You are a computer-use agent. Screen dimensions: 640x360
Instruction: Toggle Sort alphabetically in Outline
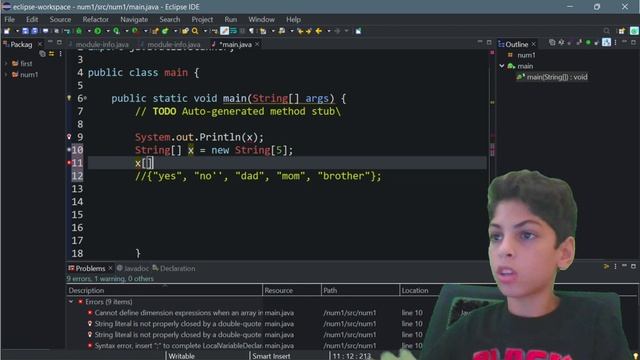point(562,42)
